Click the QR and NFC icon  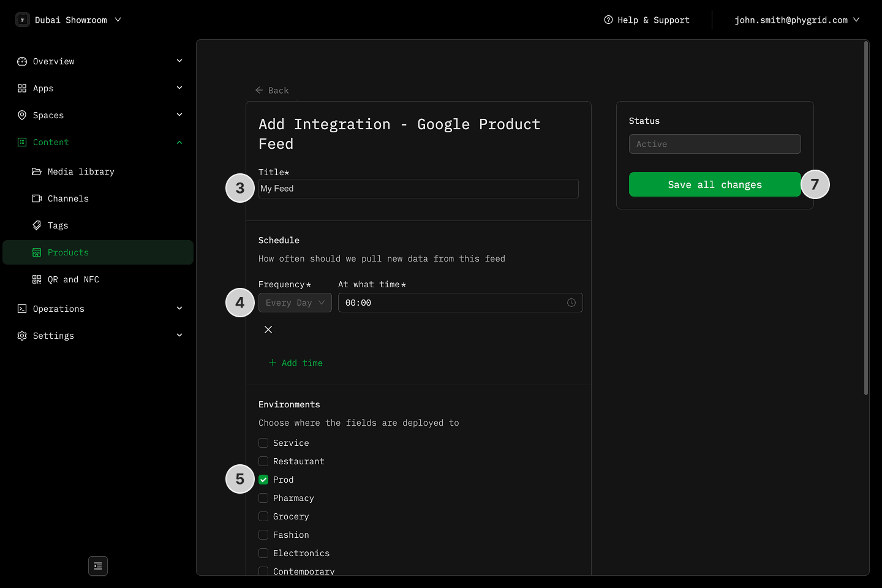coord(37,279)
